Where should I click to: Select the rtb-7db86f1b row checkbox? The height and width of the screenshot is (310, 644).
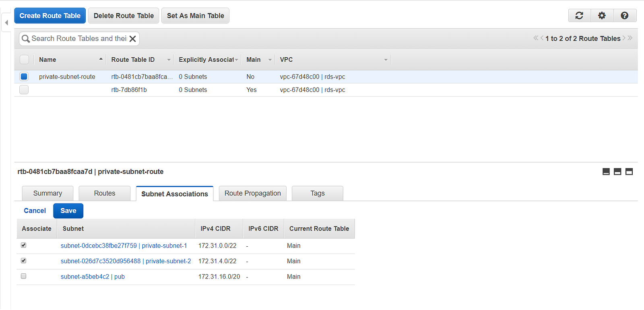[24, 90]
